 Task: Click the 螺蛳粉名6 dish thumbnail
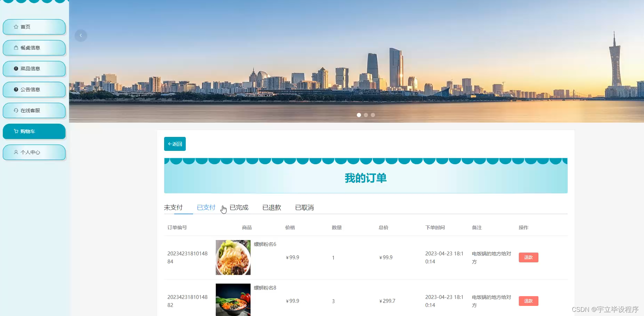coord(233,257)
